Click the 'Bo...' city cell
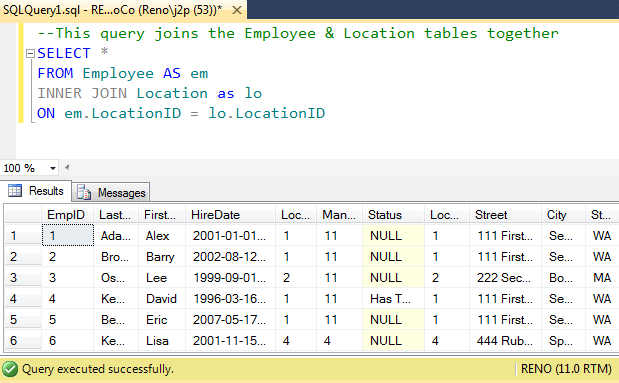 [563, 278]
